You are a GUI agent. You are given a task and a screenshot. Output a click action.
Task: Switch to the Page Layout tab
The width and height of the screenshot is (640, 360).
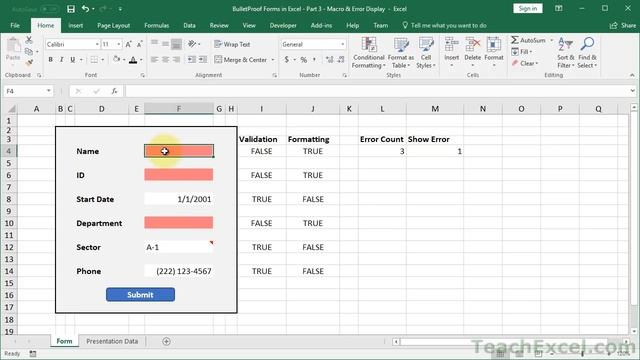click(x=113, y=25)
